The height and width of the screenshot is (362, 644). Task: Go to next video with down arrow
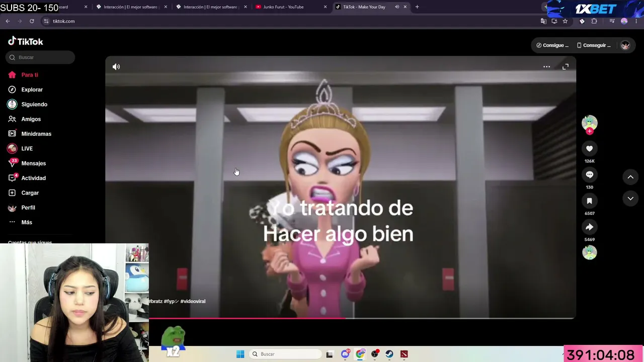tap(630, 199)
